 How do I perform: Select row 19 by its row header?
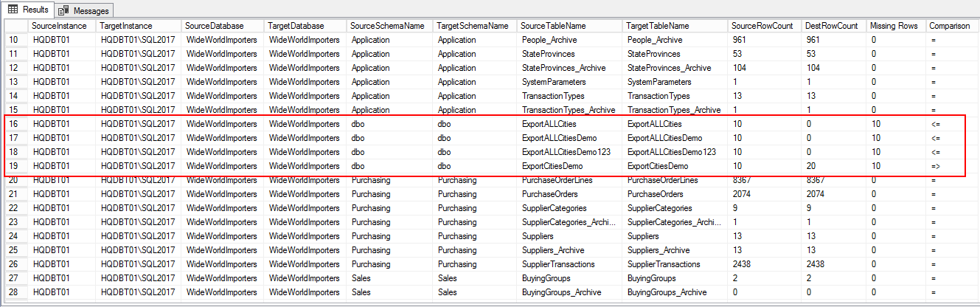point(14,166)
